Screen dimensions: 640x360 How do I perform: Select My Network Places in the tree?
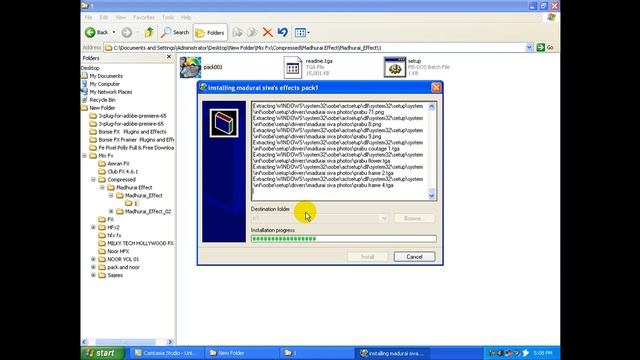[x=111, y=92]
